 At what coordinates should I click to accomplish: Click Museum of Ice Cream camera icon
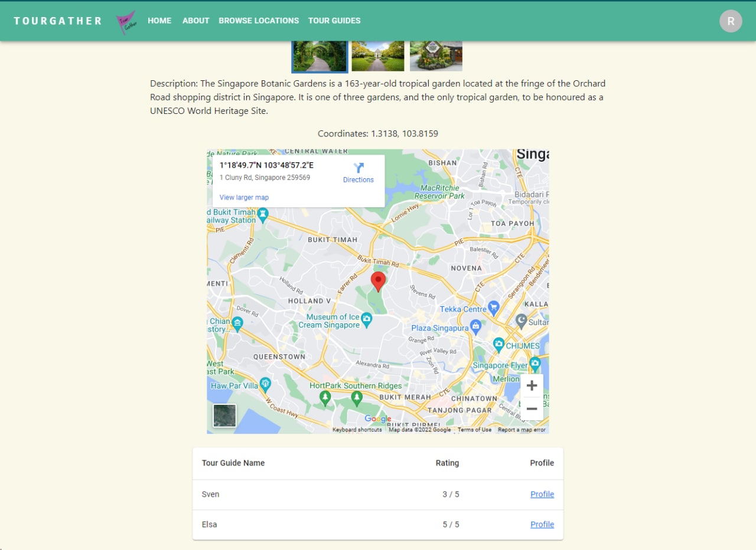tap(367, 320)
